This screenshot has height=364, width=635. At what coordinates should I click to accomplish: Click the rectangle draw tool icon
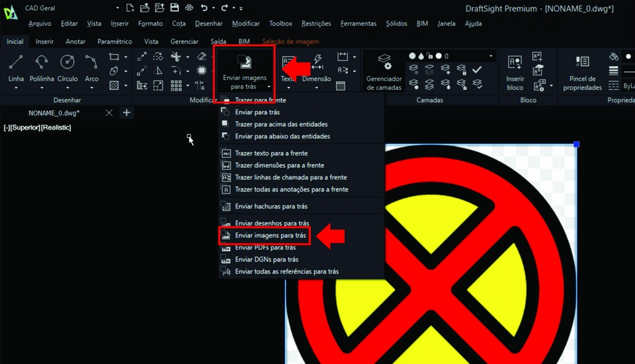(x=114, y=57)
